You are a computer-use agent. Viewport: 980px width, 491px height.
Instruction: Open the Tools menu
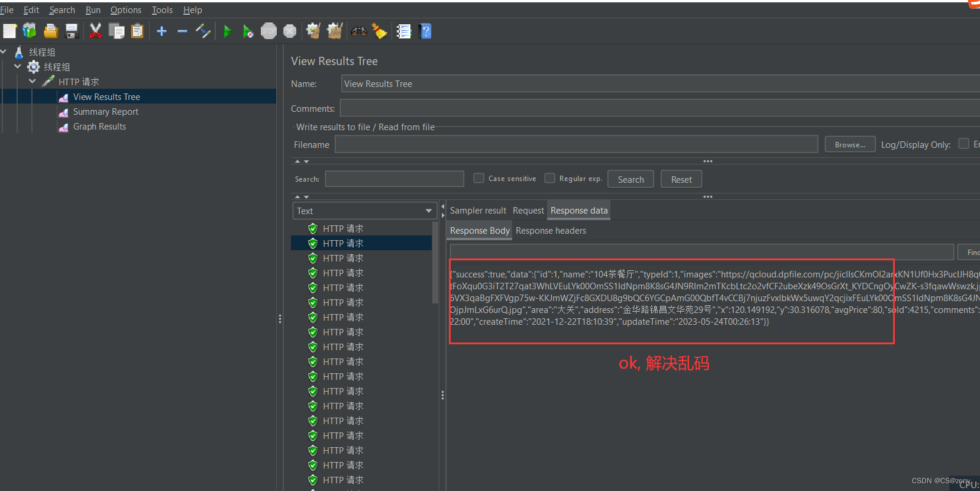coord(162,10)
